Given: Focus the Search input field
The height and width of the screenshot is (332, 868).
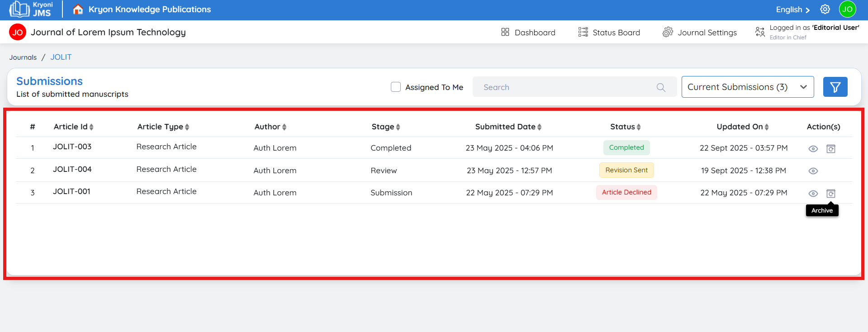Looking at the screenshot, I should tap(565, 87).
